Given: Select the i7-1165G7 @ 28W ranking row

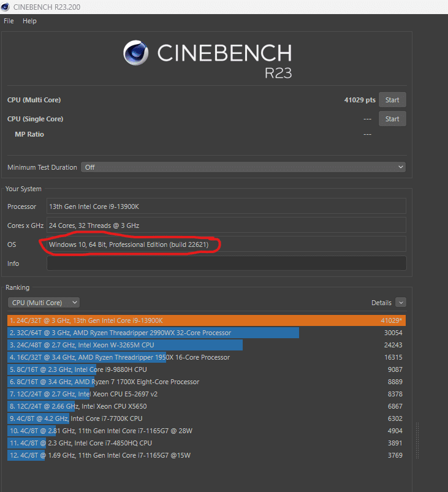Looking at the screenshot, I should [207, 431].
